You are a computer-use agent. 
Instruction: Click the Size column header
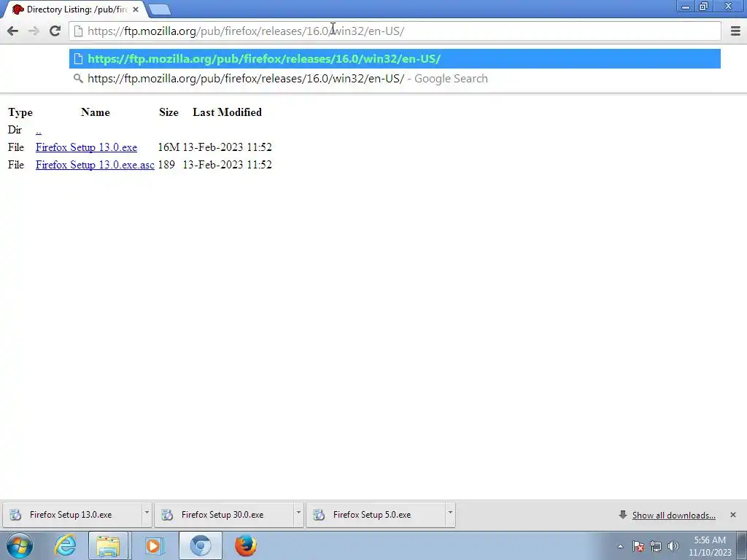coord(169,112)
